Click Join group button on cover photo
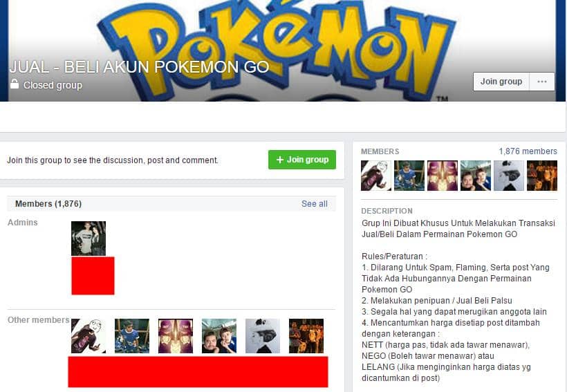The height and width of the screenshot is (392, 567). (x=501, y=82)
